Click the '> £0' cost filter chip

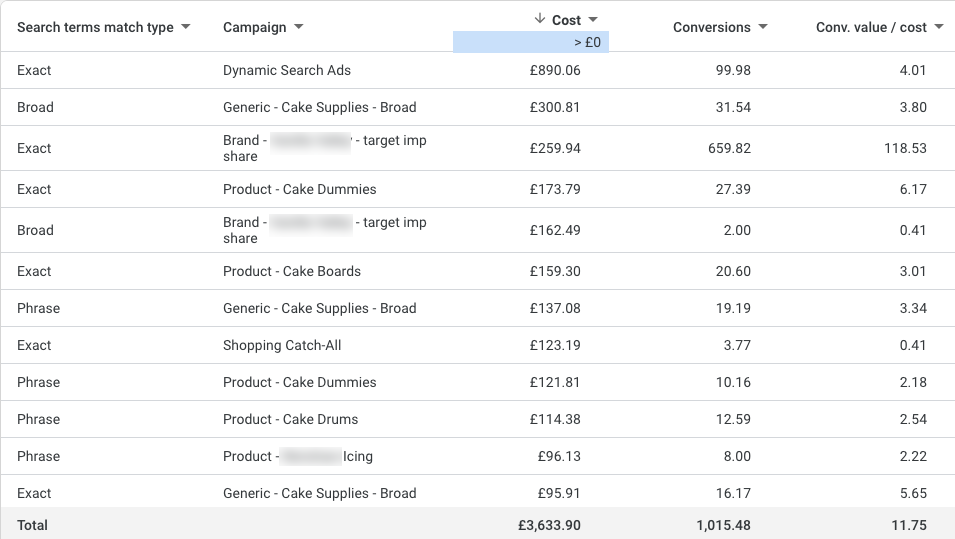point(587,42)
